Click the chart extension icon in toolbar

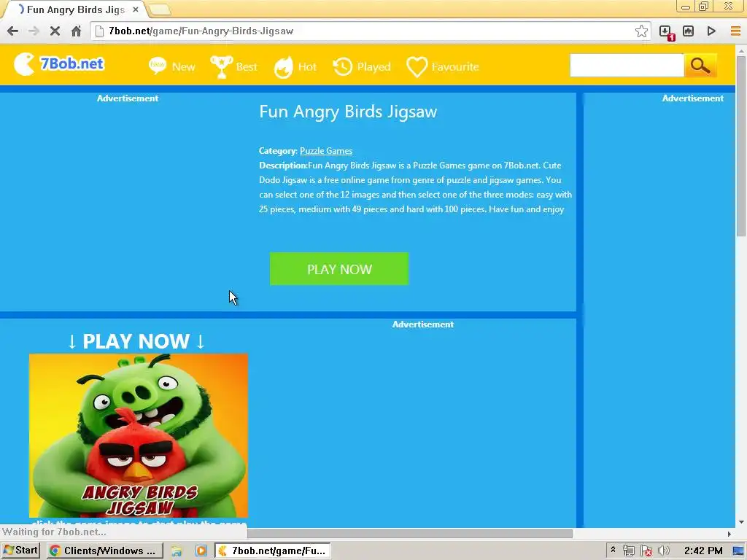coord(689,31)
